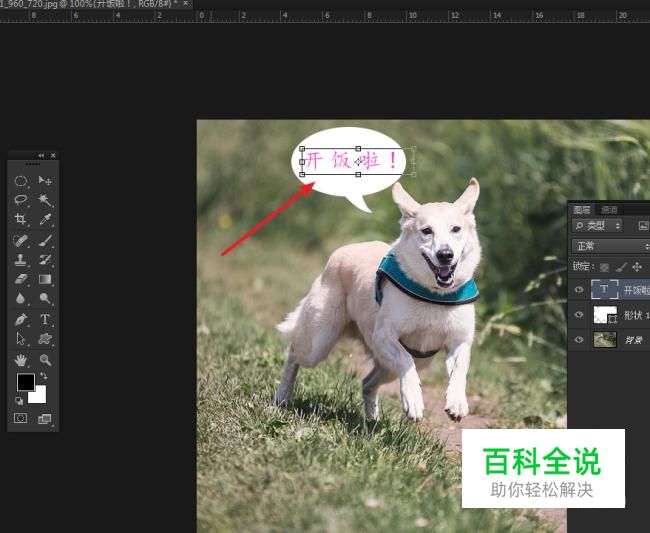Viewport: 650px width, 533px height.
Task: Select the Move tool
Action: point(45,181)
